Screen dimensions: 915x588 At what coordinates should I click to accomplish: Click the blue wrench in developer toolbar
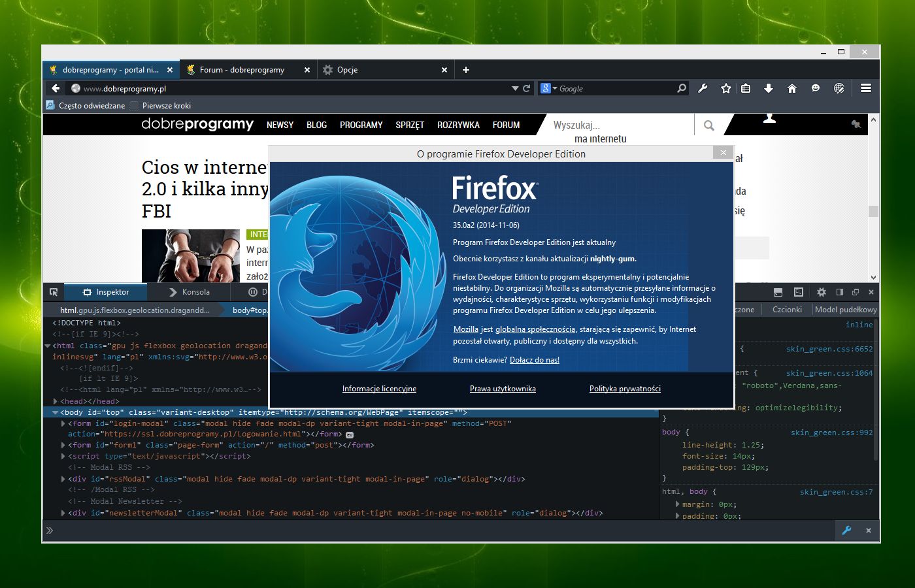pyautogui.click(x=846, y=531)
